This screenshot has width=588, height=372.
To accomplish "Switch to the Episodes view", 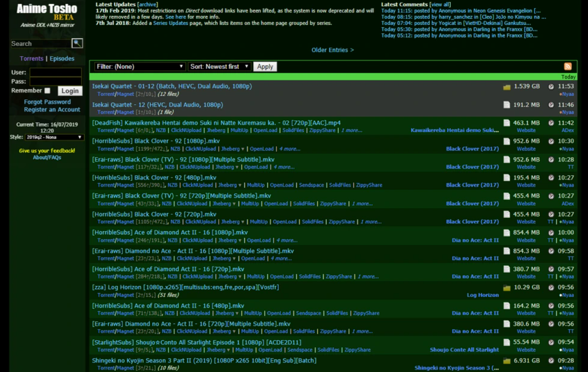I will (x=62, y=58).
